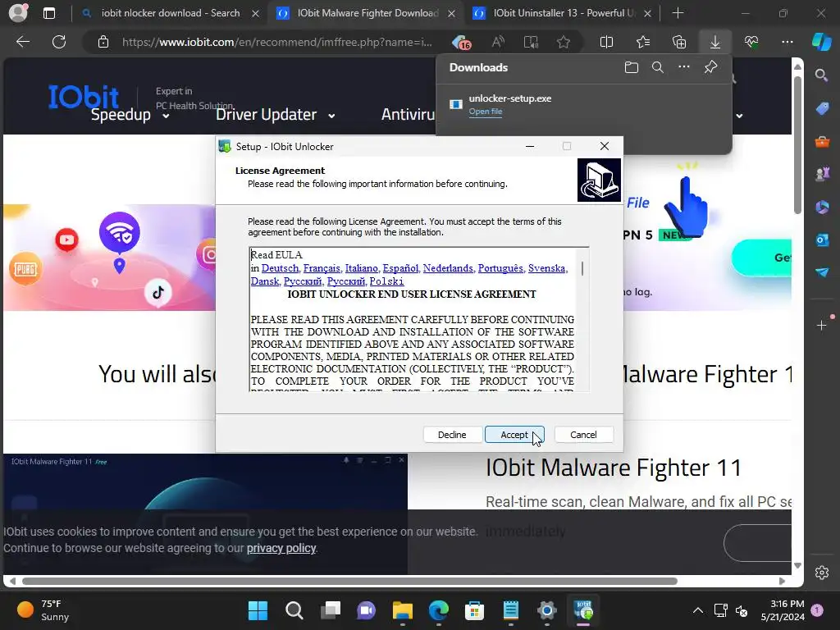Open EULA in Dansk
Screen dimensions: 840x630
pyautogui.click(x=265, y=281)
